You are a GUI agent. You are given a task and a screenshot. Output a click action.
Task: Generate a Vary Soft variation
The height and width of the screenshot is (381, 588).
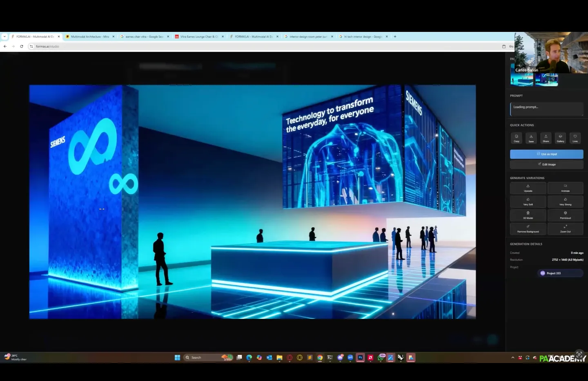(528, 202)
